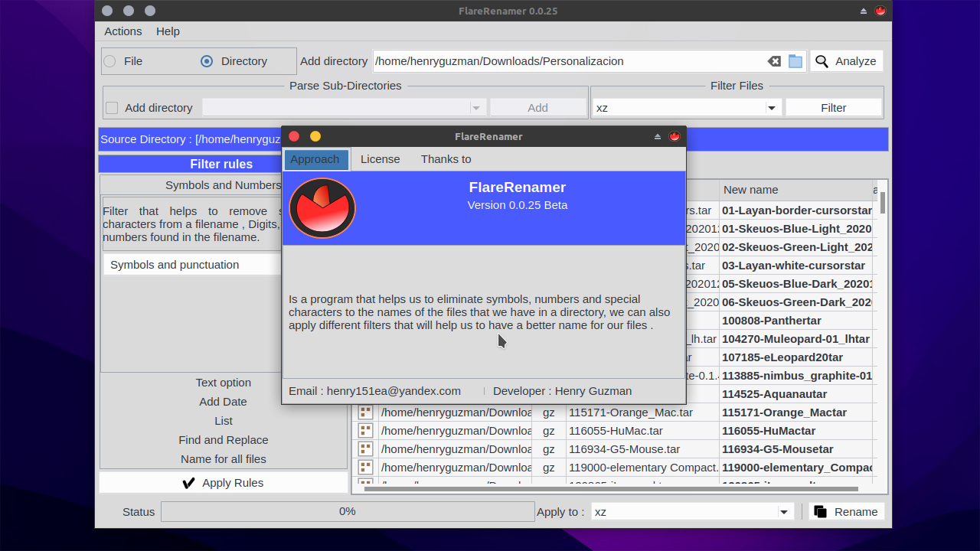
Task: Expand the Name for all files section
Action: (x=224, y=459)
